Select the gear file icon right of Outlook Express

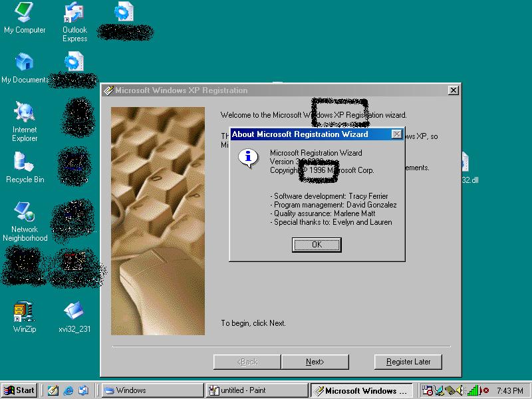(x=124, y=11)
